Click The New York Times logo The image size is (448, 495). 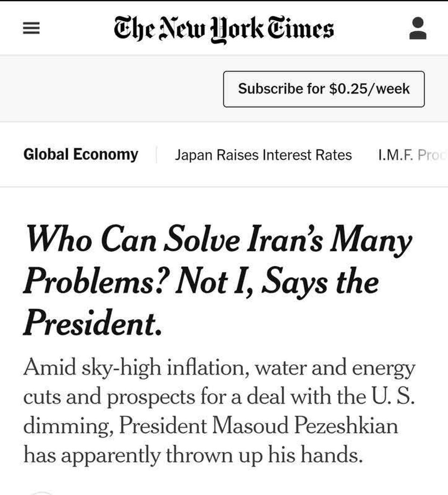point(224,28)
